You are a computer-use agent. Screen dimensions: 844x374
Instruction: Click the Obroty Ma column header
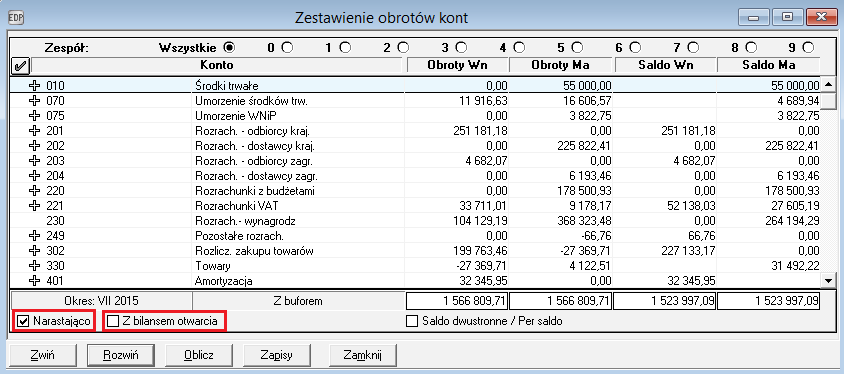(x=560, y=66)
